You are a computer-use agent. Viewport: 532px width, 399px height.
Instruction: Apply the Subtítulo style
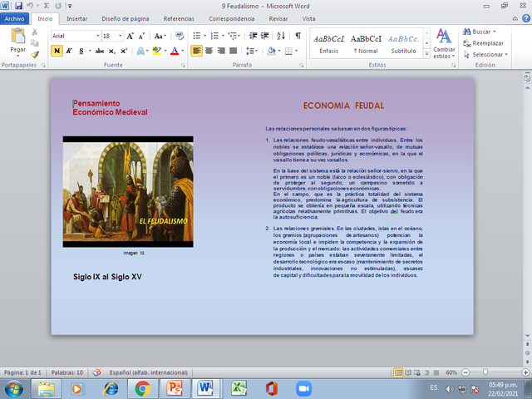(403, 44)
